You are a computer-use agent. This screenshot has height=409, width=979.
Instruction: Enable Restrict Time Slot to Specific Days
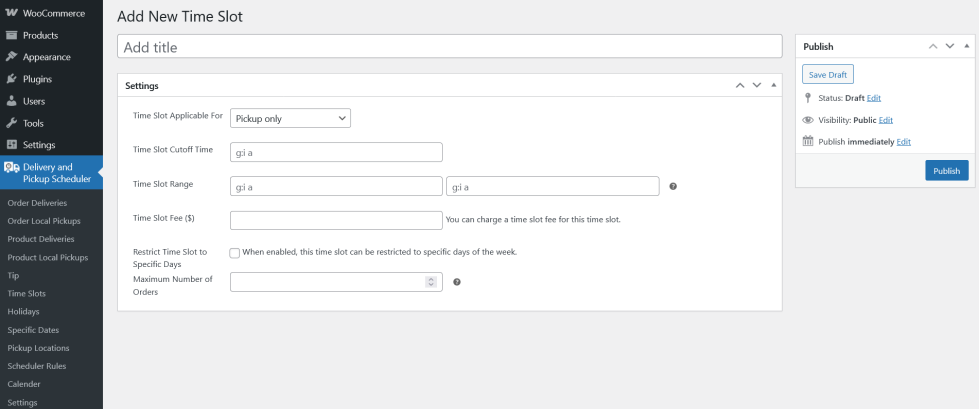(x=234, y=253)
